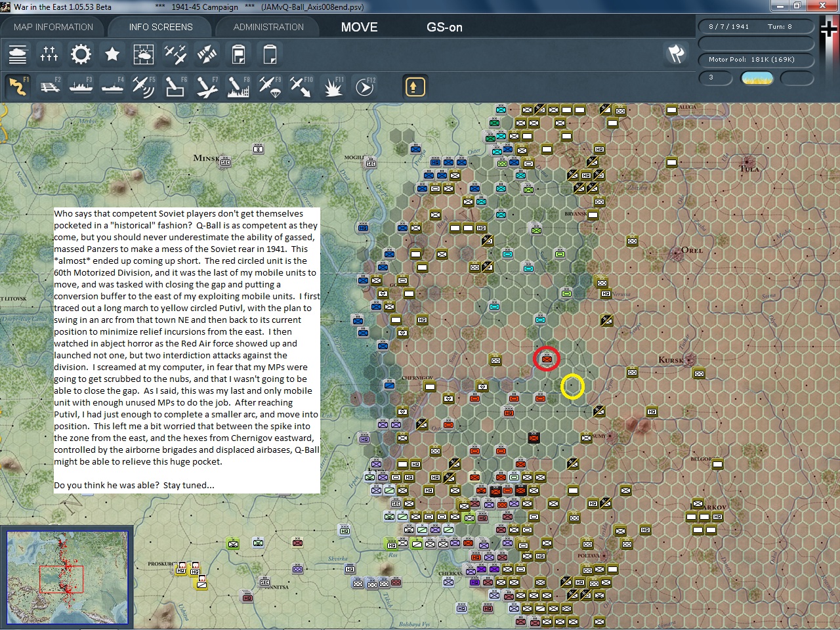Select the black unit counter northwest of Sumy

click(x=534, y=438)
